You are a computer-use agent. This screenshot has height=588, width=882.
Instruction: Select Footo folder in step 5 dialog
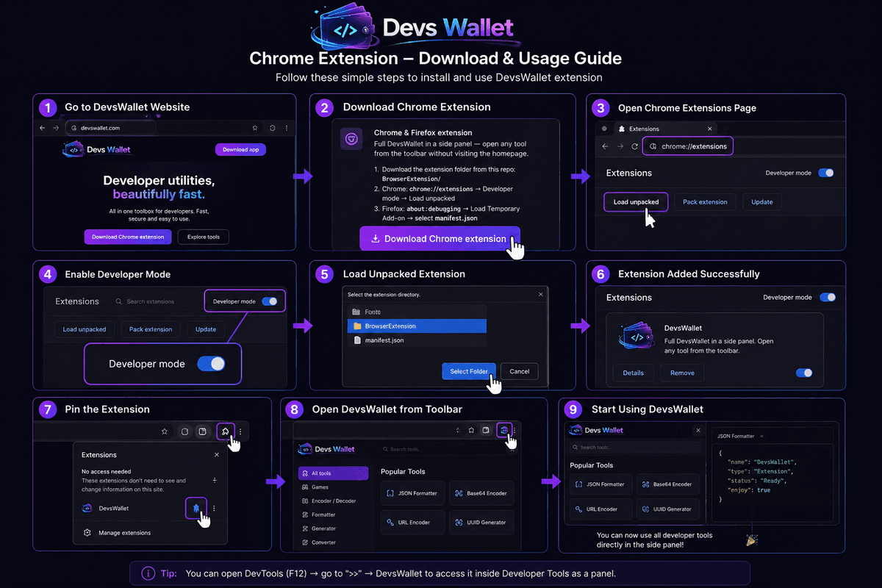click(417, 312)
